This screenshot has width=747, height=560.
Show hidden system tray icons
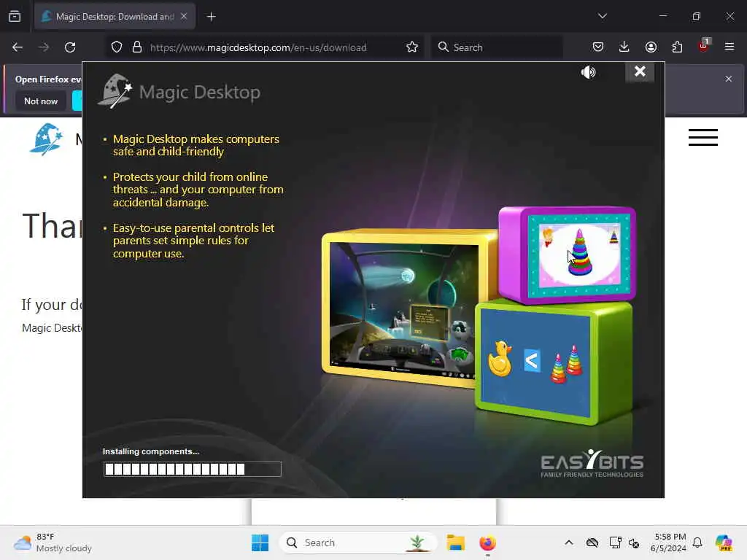tap(569, 542)
